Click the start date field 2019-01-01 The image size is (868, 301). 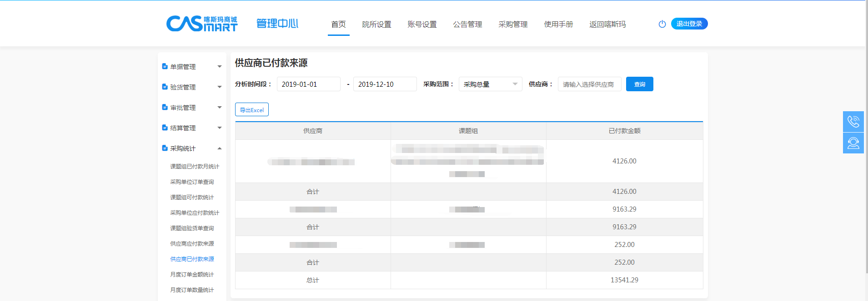308,84
